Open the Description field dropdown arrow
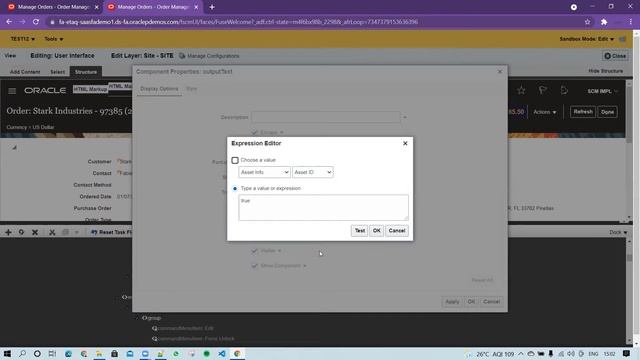This screenshot has height=360, width=640. [405, 118]
